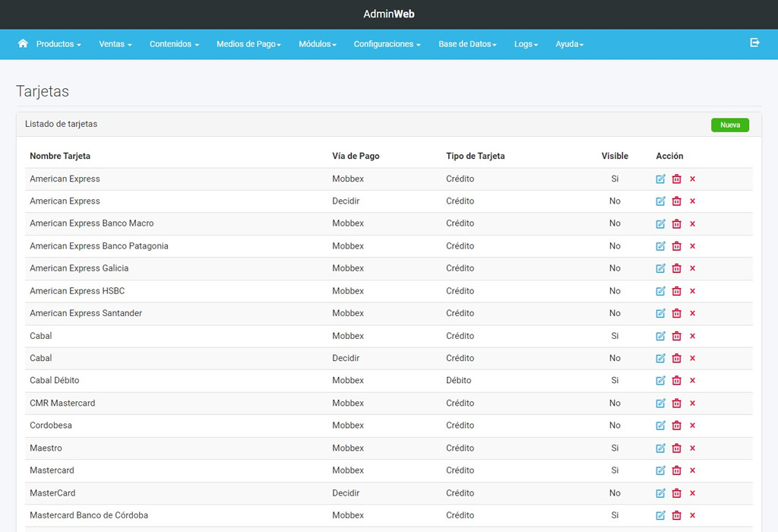Click the logout icon at top right
Image resolution: width=778 pixels, height=532 pixels.
[x=754, y=43]
